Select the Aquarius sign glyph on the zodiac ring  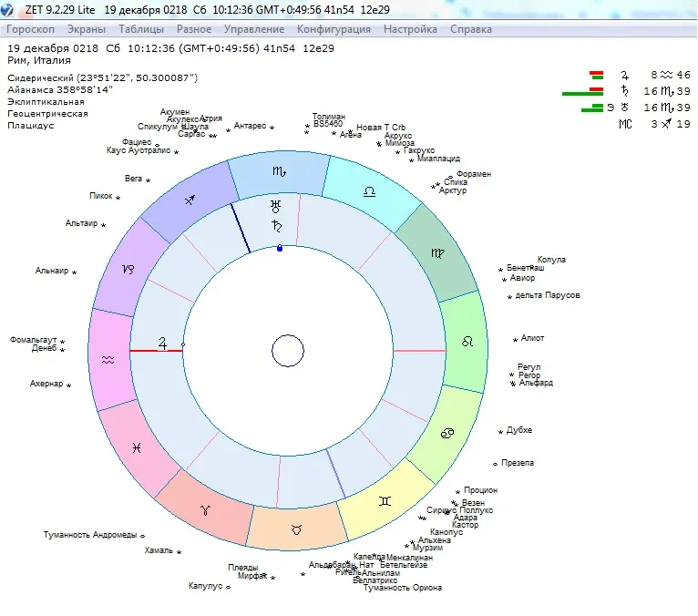(108, 359)
